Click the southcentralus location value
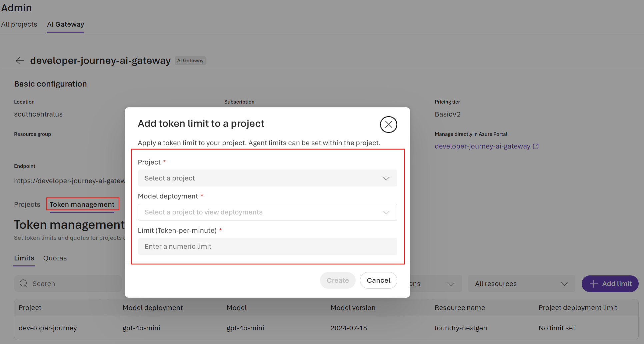This screenshot has height=344, width=644. coord(38,114)
